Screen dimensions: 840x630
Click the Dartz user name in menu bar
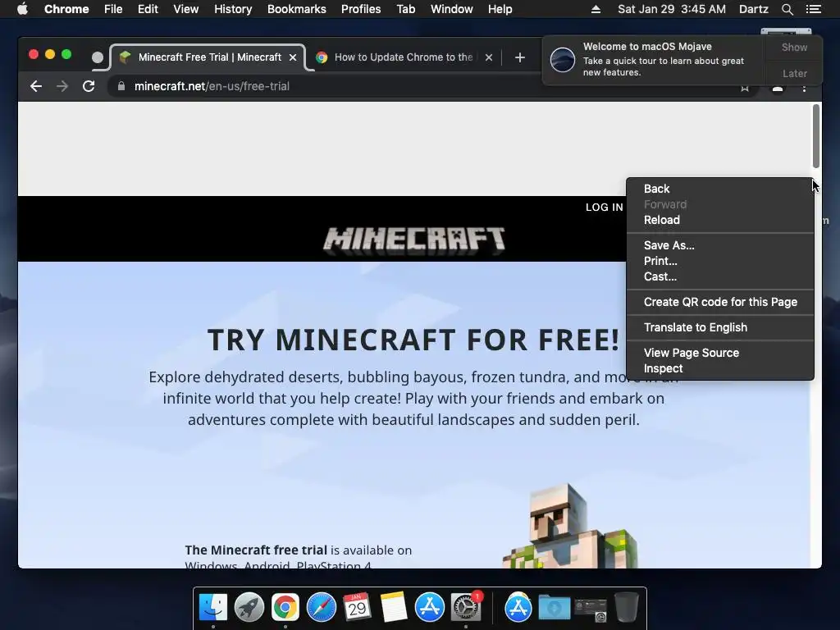(x=753, y=9)
